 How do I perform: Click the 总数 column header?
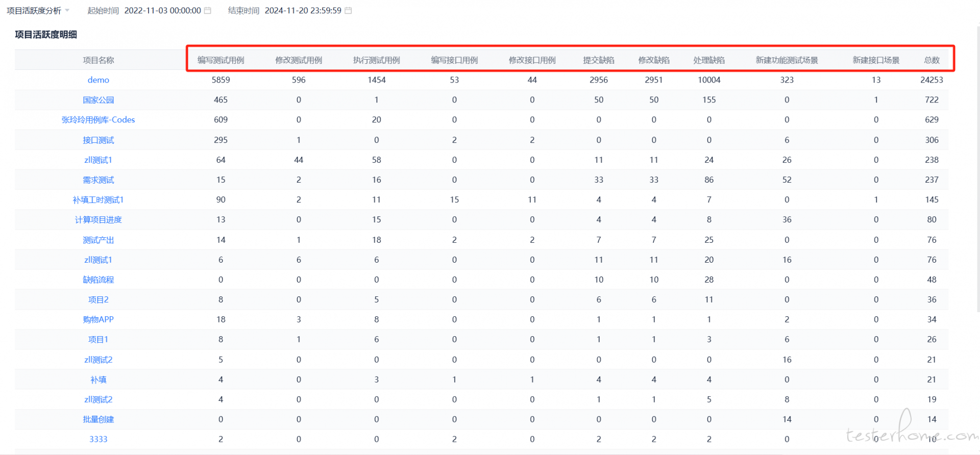tap(932, 60)
